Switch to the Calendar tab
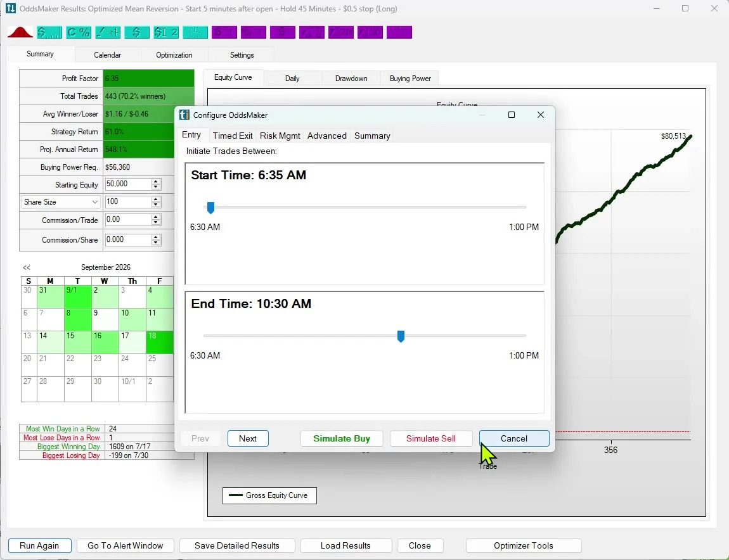The image size is (729, 560). [107, 55]
